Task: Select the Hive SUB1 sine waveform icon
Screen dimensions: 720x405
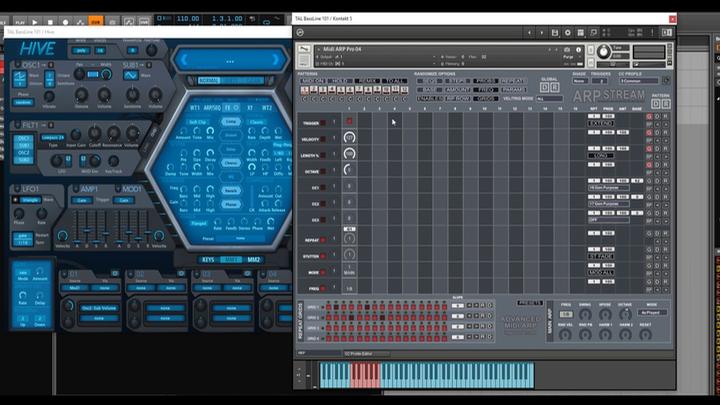Action: [130, 75]
